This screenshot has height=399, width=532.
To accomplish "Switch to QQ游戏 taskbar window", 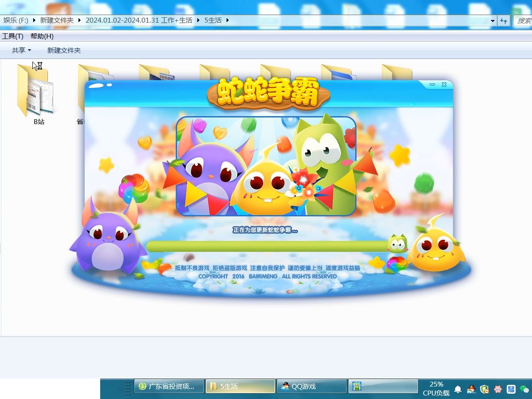I will [x=312, y=386].
